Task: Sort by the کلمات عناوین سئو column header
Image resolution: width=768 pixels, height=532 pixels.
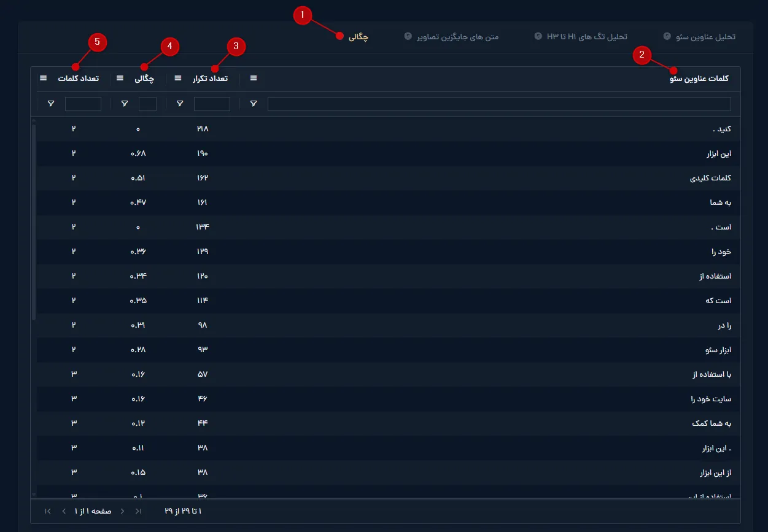Action: pyautogui.click(x=699, y=79)
